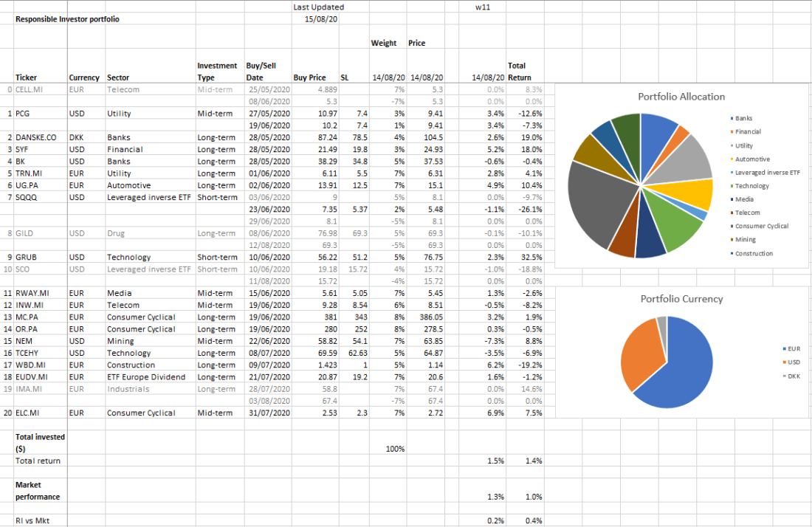Click the Last Updated date 15/08/20 cell
The image size is (812, 527).
[x=321, y=19]
